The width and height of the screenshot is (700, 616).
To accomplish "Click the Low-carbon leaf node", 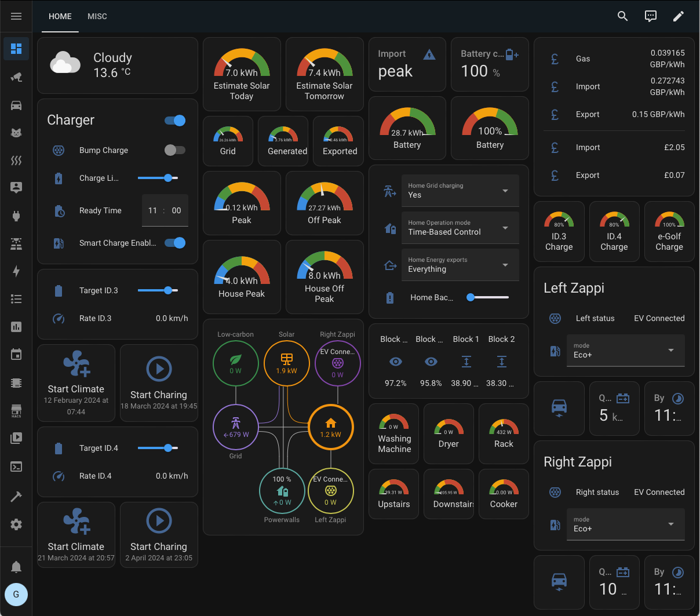I will tap(235, 363).
